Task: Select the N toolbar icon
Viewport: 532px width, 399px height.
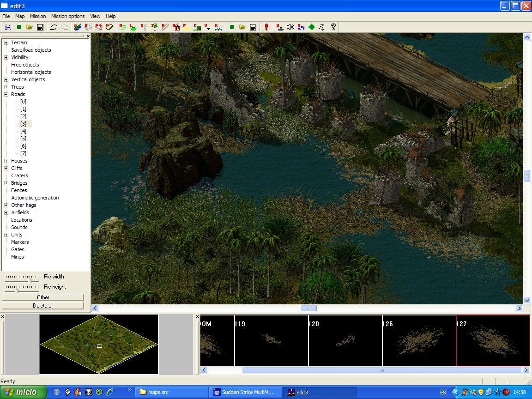Action: pyautogui.click(x=122, y=27)
